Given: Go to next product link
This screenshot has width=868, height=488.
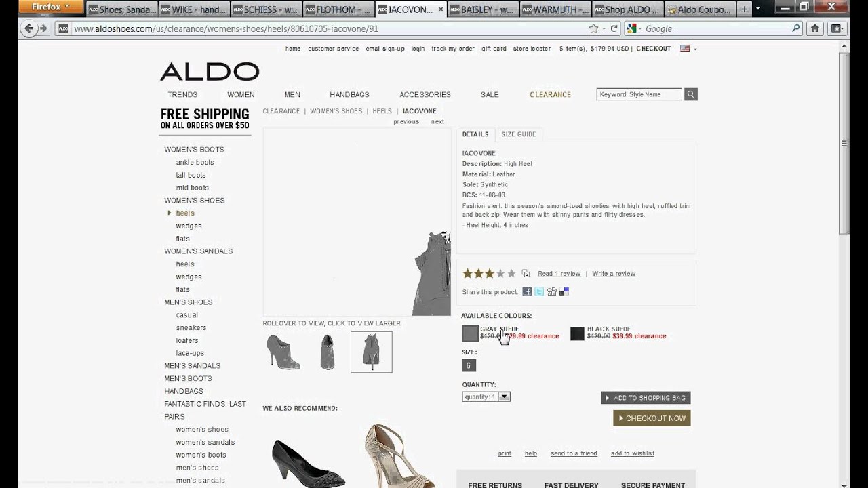Looking at the screenshot, I should click(437, 122).
